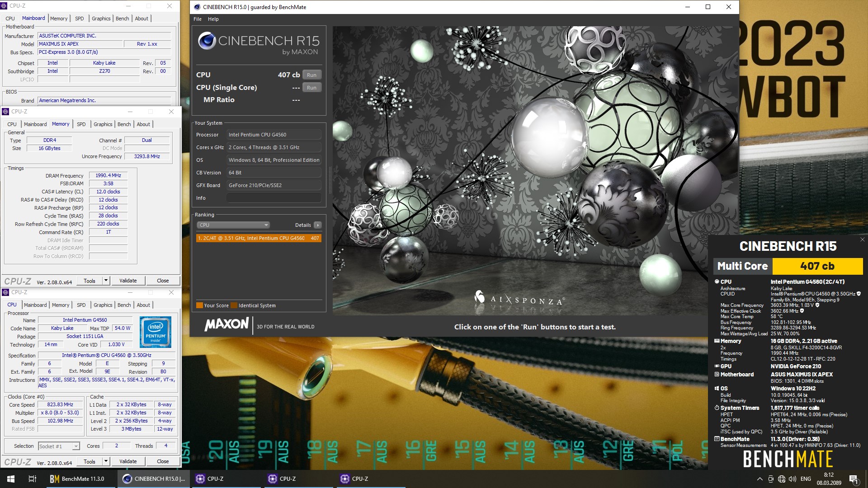Image resolution: width=868 pixels, height=488 pixels.
Task: Click Close in the CPU-tab CPU-Z window
Action: click(x=163, y=461)
